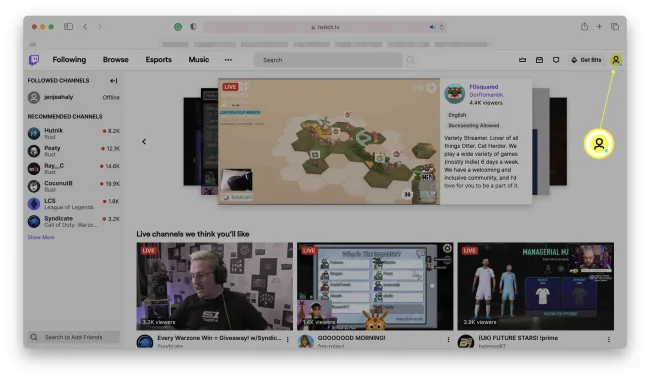This screenshot has height=379, width=650.
Task: Reload the page in Safari
Action: pos(442,27)
